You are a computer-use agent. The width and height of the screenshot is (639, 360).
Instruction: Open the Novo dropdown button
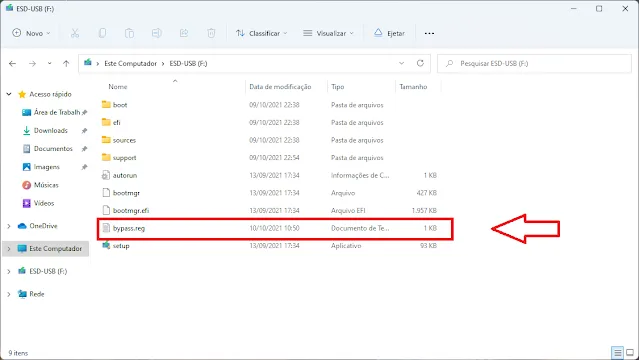tap(31, 33)
